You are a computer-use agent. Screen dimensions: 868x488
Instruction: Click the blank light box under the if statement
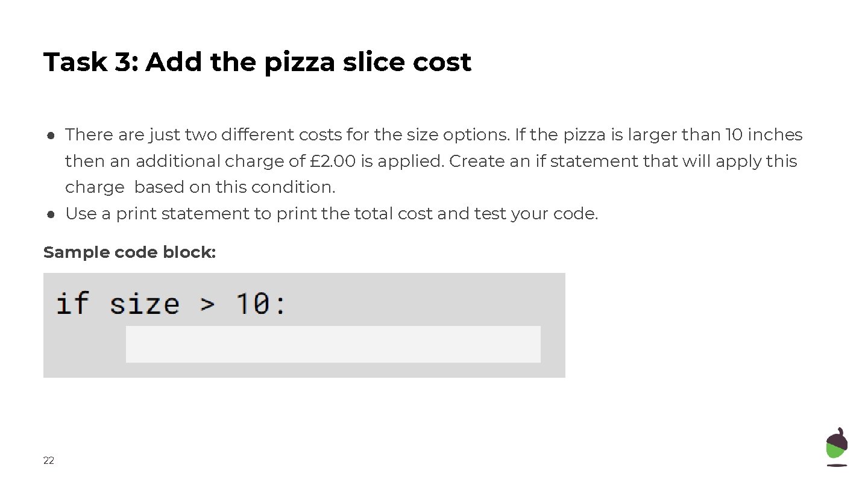[x=333, y=344]
